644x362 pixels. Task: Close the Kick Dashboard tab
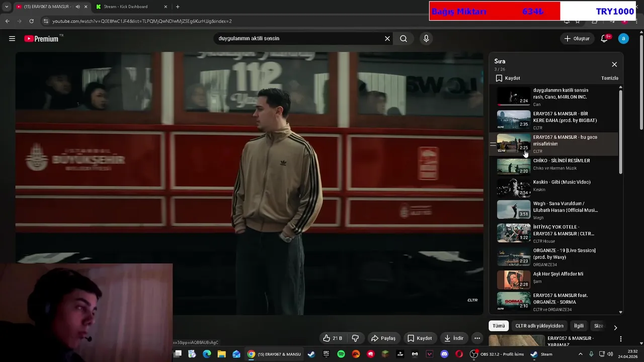point(166,7)
